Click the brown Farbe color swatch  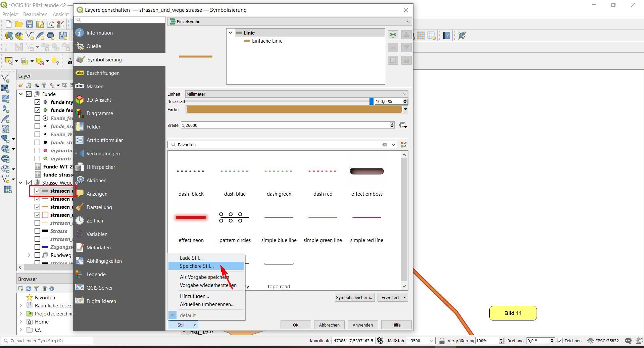pyautogui.click(x=294, y=109)
